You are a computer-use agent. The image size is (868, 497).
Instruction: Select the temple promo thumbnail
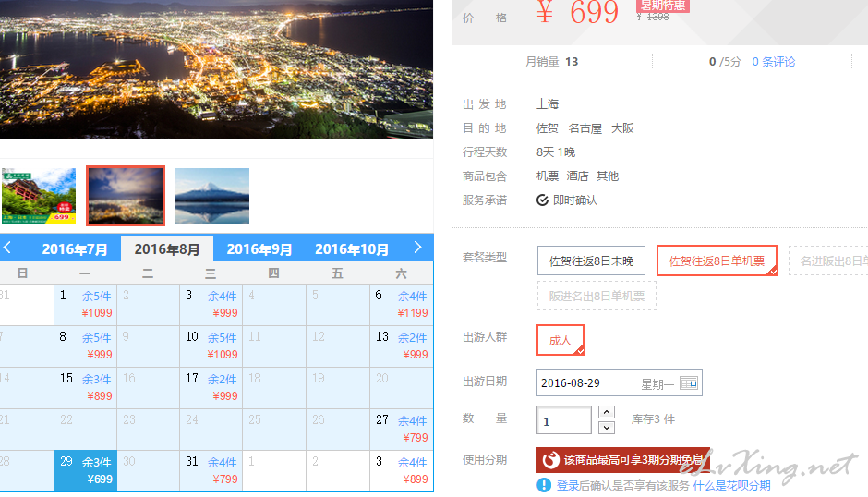[x=39, y=196]
